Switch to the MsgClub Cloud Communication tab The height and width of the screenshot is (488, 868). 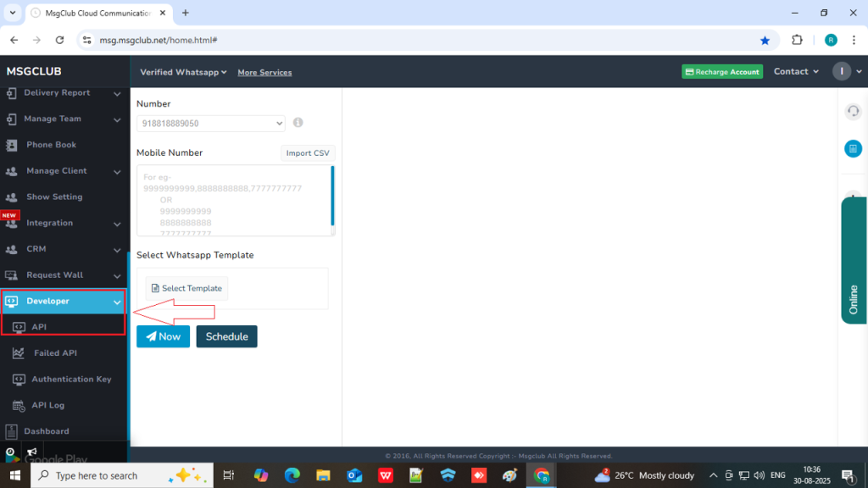click(100, 14)
